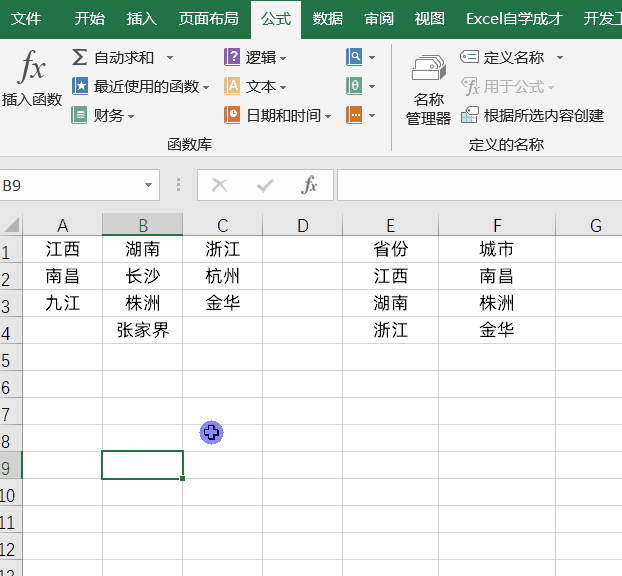Select cell A1 containing 江西
Viewport: 622px width, 576px height.
62,249
